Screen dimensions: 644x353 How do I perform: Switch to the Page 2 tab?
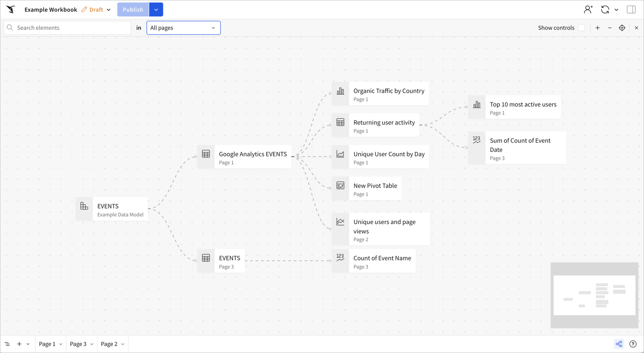pos(109,344)
